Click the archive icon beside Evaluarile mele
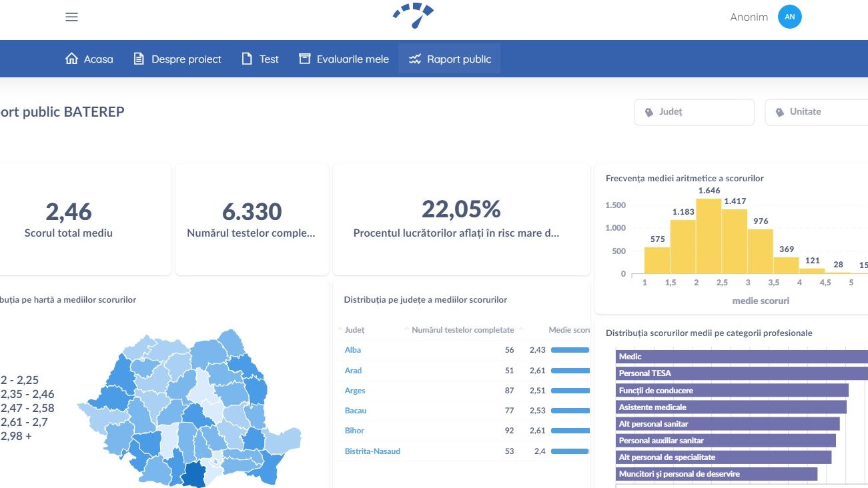Image resolution: width=868 pixels, height=488 pixels. tap(305, 59)
